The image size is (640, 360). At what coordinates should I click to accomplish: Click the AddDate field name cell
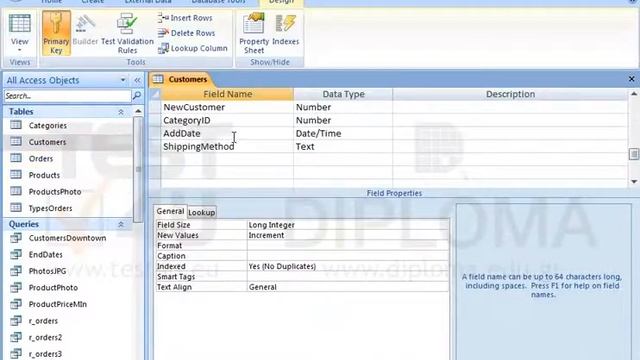click(x=227, y=133)
